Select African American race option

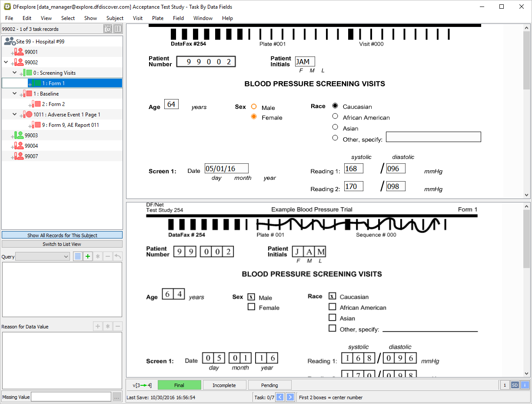coord(335,116)
